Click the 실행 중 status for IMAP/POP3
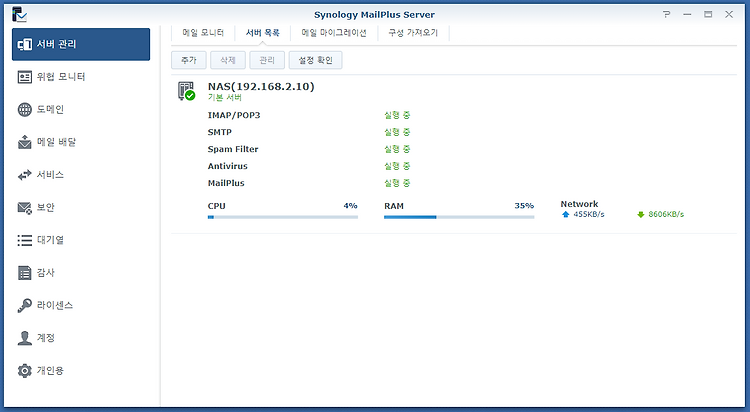The width and height of the screenshot is (750, 412). (397, 115)
